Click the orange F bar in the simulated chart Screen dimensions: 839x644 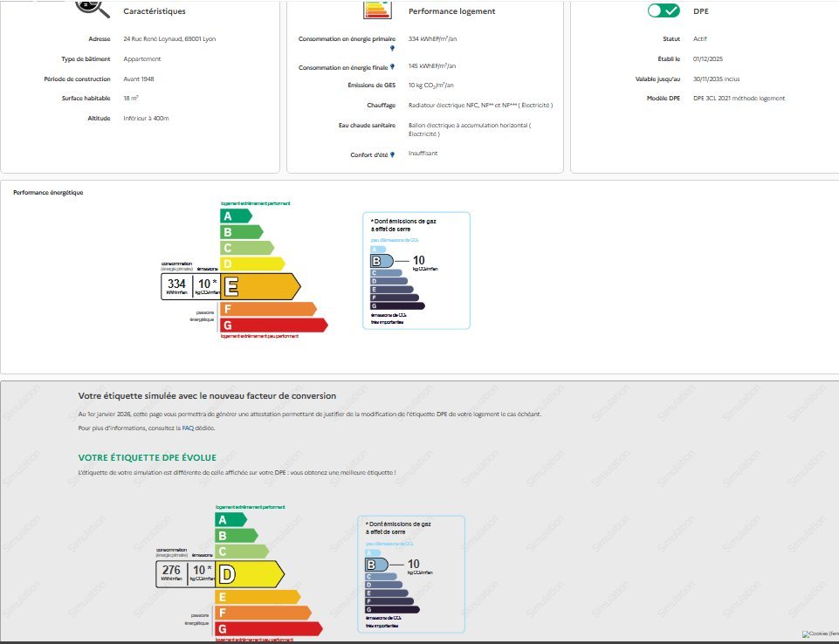[x=265, y=613]
